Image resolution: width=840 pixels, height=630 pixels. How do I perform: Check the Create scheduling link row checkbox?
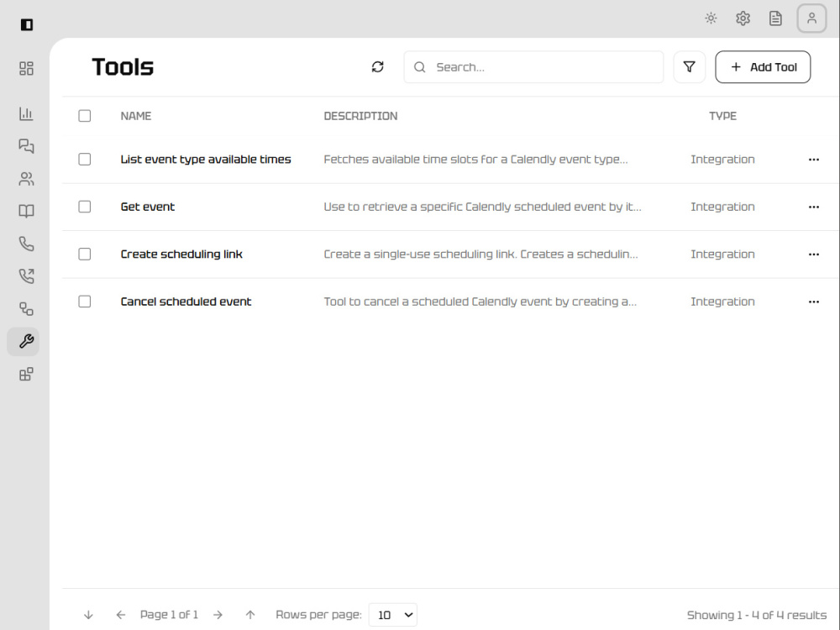point(85,254)
